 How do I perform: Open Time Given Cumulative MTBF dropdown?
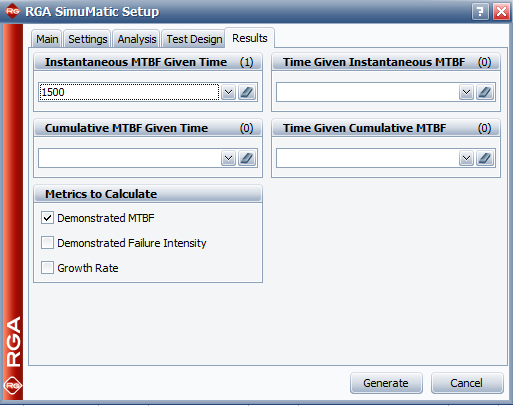click(466, 158)
